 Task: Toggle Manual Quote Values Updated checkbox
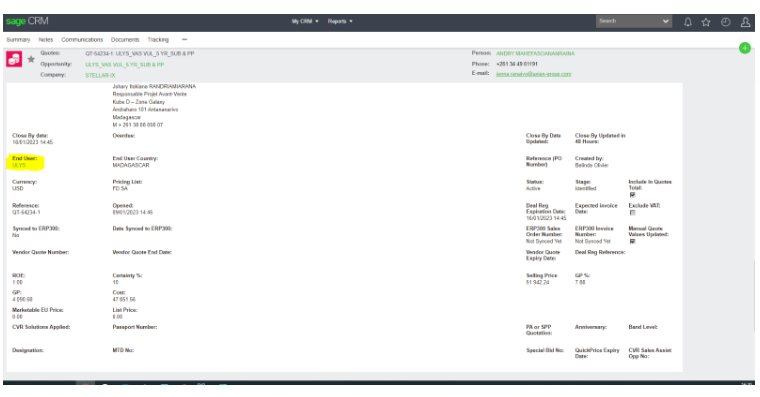click(x=632, y=241)
